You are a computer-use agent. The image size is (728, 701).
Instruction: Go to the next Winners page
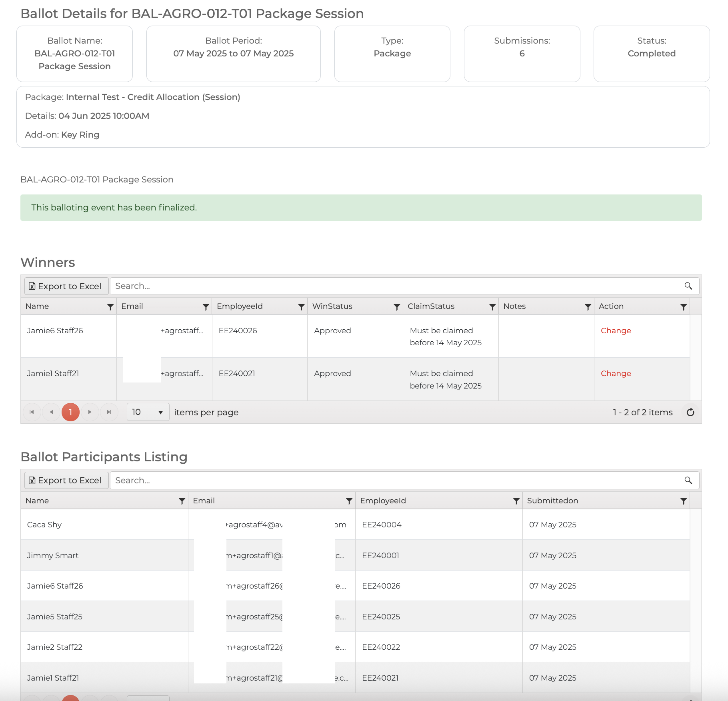click(90, 412)
